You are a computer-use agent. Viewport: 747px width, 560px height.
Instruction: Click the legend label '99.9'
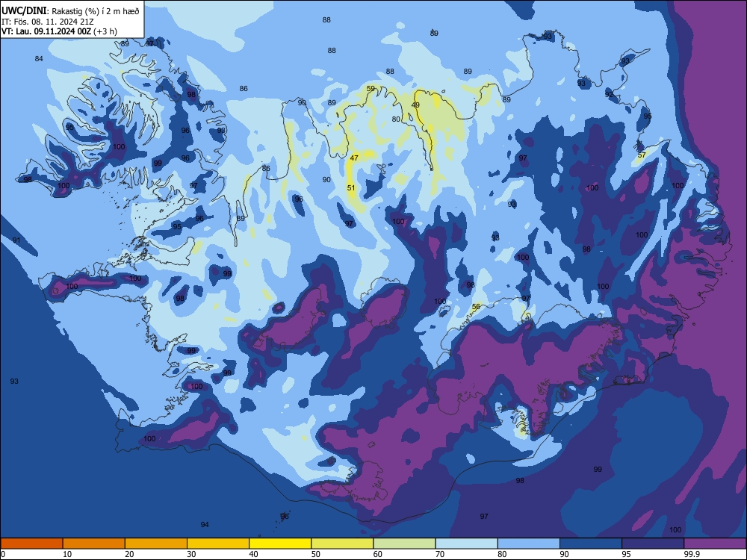click(692, 554)
